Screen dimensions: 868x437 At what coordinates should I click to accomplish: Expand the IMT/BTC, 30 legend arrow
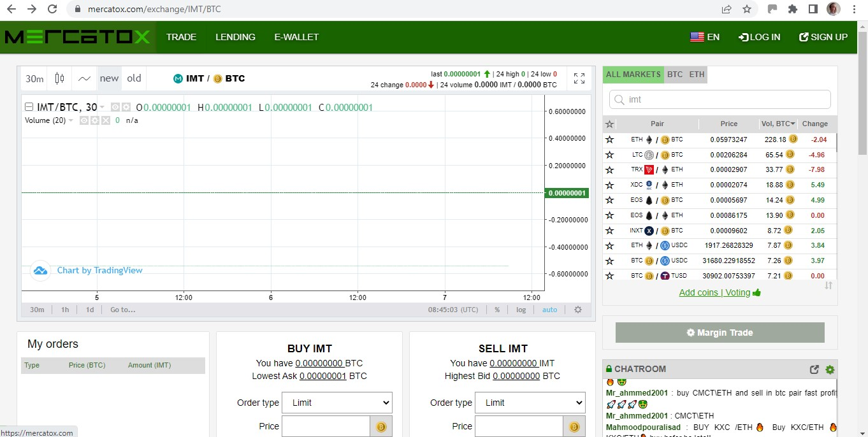point(102,107)
